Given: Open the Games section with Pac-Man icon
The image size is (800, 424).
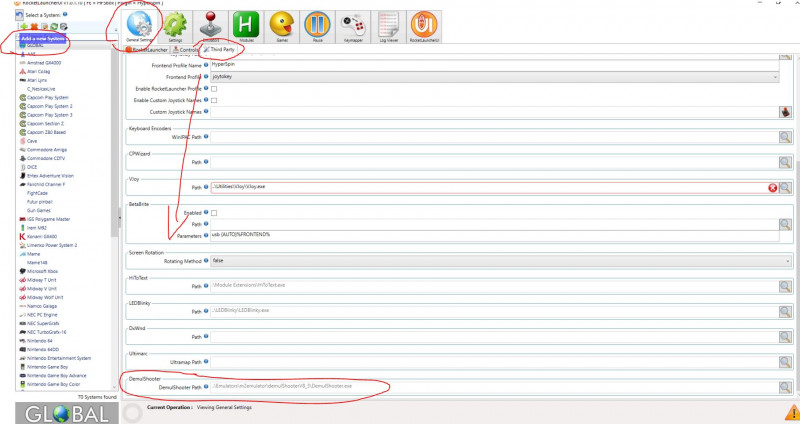Looking at the screenshot, I should (x=282, y=27).
